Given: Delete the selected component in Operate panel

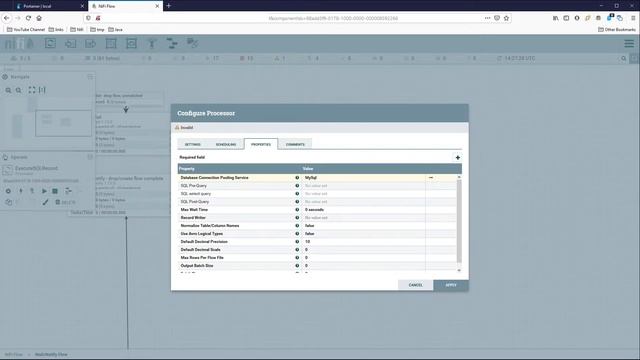Looking at the screenshot, I should [65, 202].
